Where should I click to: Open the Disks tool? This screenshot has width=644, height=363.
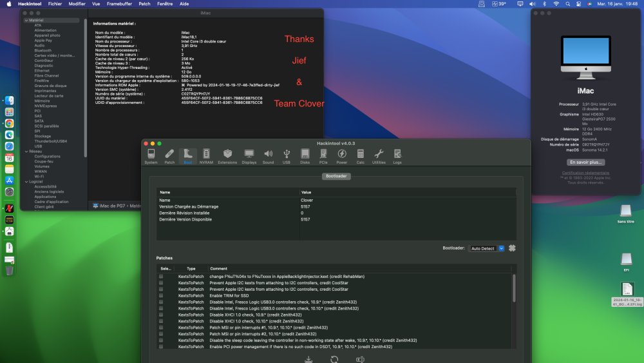[305, 157]
